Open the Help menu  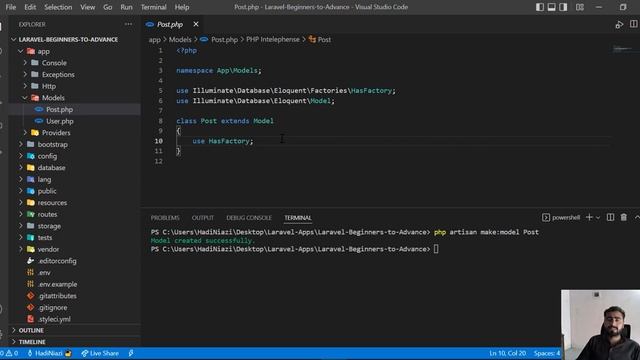[x=182, y=7]
